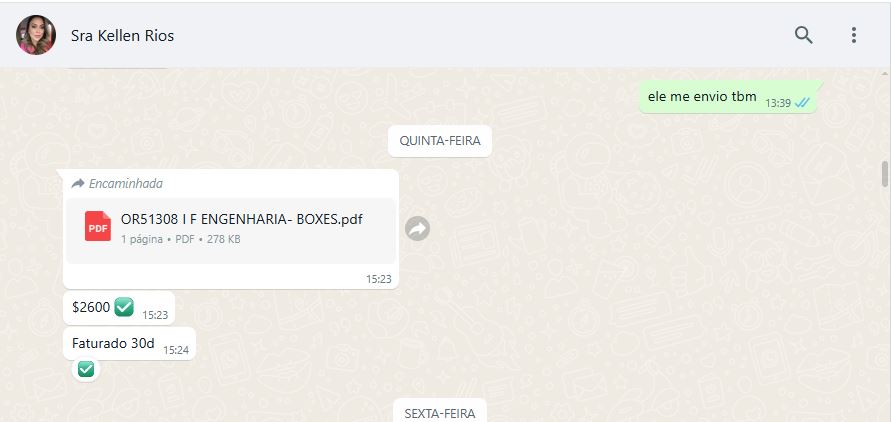Image resolution: width=891 pixels, height=422 pixels.
Task: Click the QUINTA-FEIRA date label
Action: click(x=440, y=141)
